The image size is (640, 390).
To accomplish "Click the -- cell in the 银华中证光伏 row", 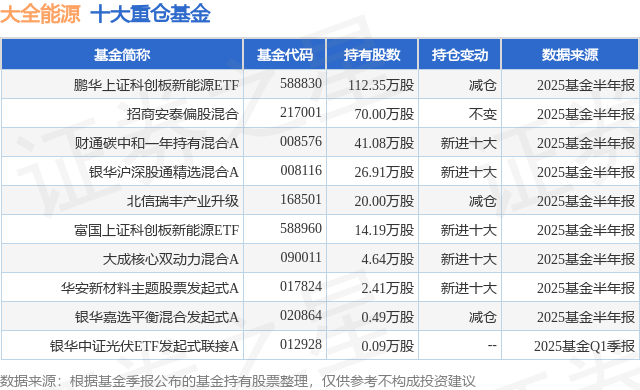I will tap(492, 346).
